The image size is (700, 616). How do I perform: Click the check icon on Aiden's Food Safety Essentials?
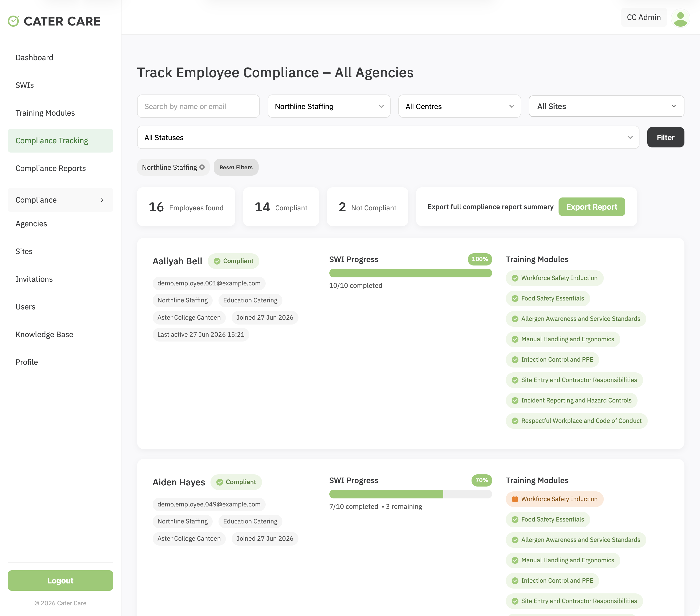click(x=515, y=520)
